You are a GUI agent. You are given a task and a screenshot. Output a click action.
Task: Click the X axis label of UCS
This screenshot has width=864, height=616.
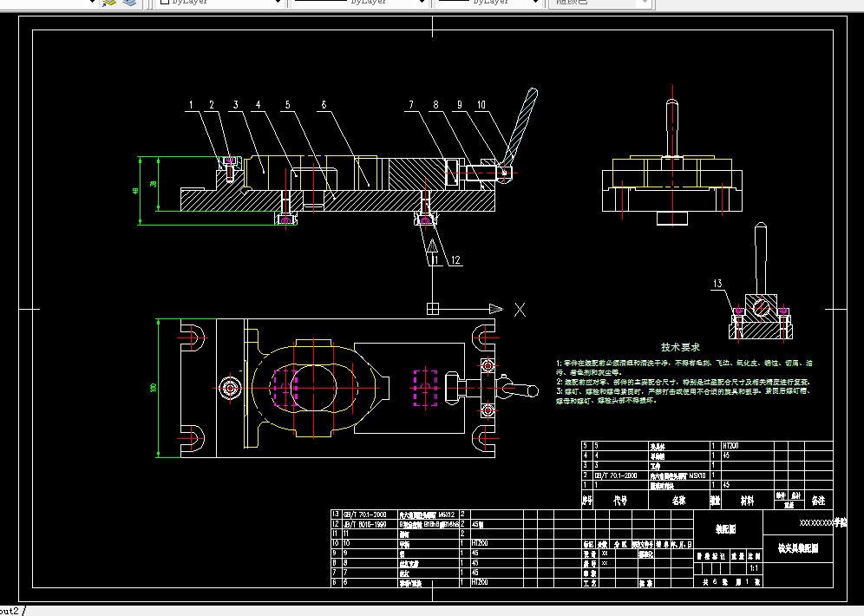point(520,310)
